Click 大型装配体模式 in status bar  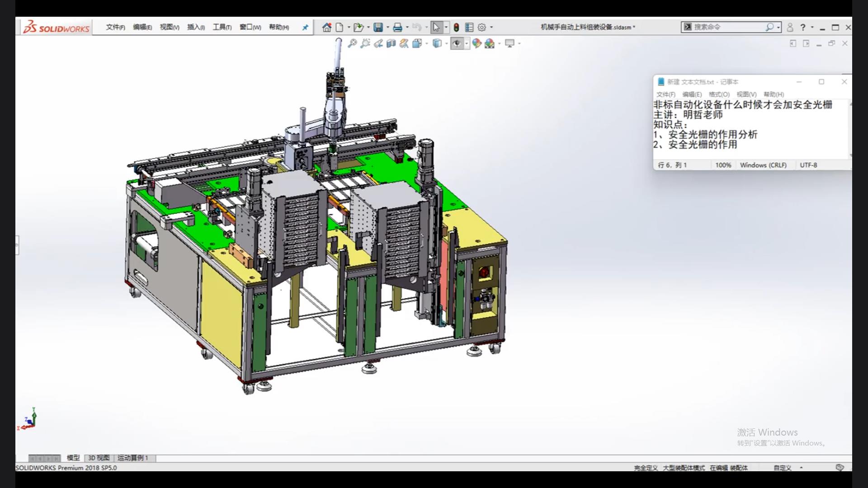tap(684, 468)
